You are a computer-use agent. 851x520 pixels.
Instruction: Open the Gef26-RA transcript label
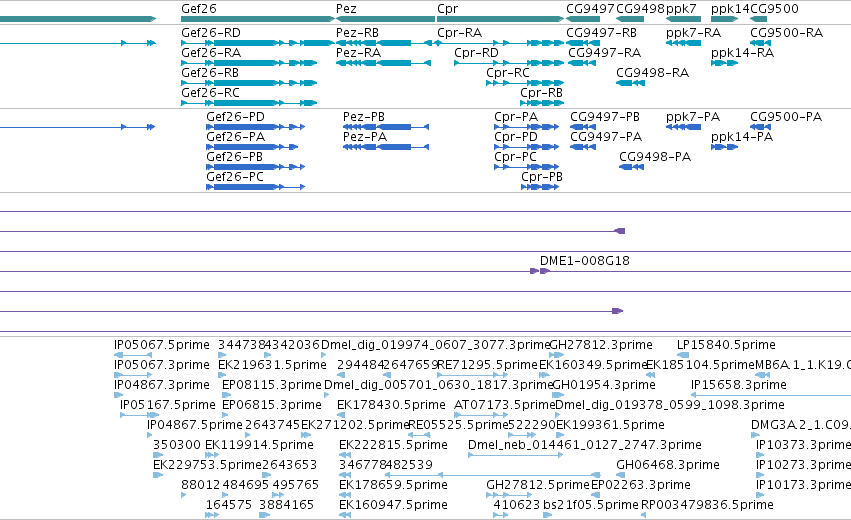(211, 53)
